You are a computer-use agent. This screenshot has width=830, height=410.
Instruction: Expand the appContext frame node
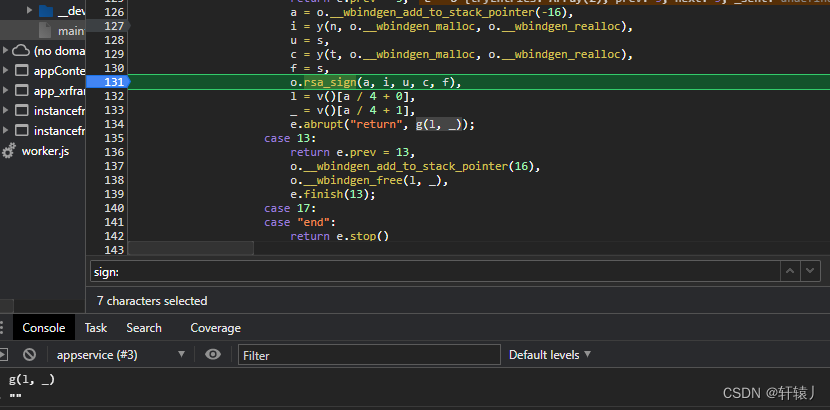click(6, 70)
